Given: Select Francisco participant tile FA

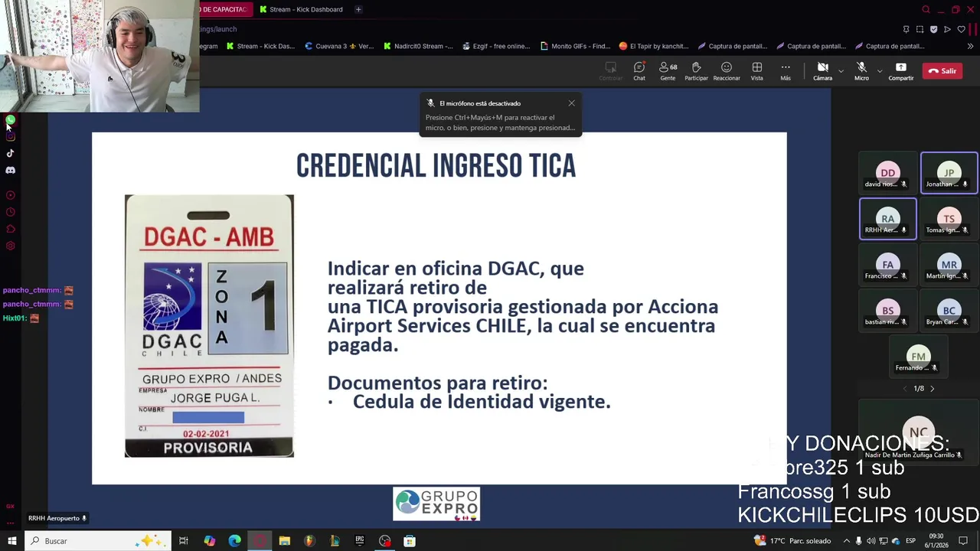Looking at the screenshot, I should click(x=887, y=266).
